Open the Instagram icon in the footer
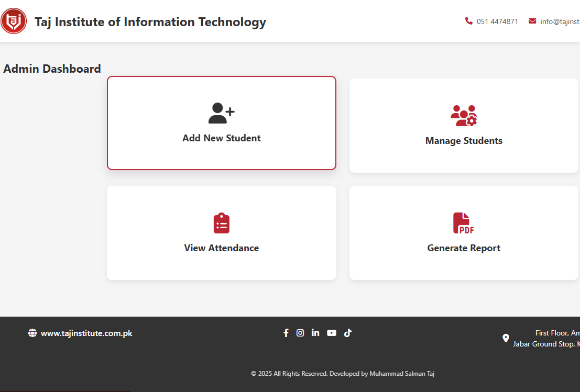The width and height of the screenshot is (580, 392). (x=300, y=333)
